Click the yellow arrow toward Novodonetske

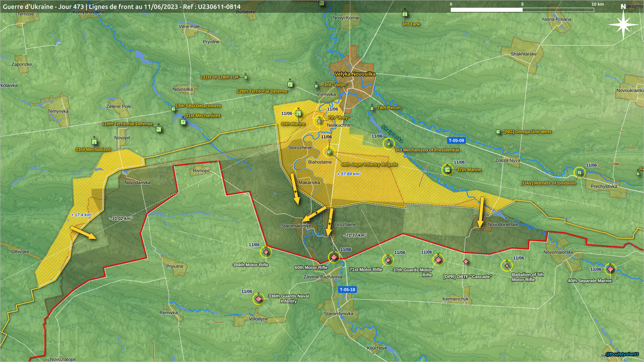pos(481,212)
